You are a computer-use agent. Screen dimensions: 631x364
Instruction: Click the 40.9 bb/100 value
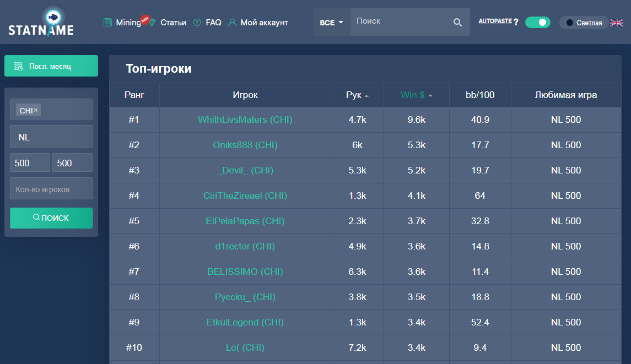(480, 119)
